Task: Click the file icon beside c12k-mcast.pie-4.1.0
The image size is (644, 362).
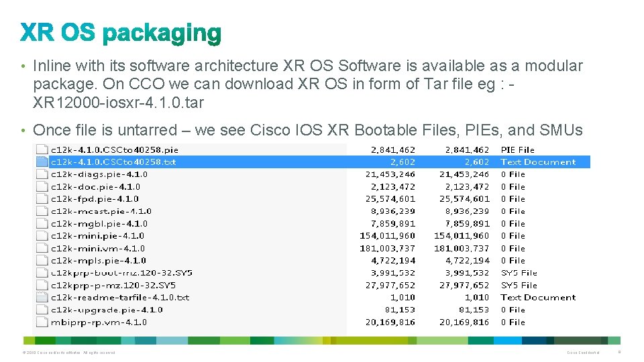Action: click(42, 211)
